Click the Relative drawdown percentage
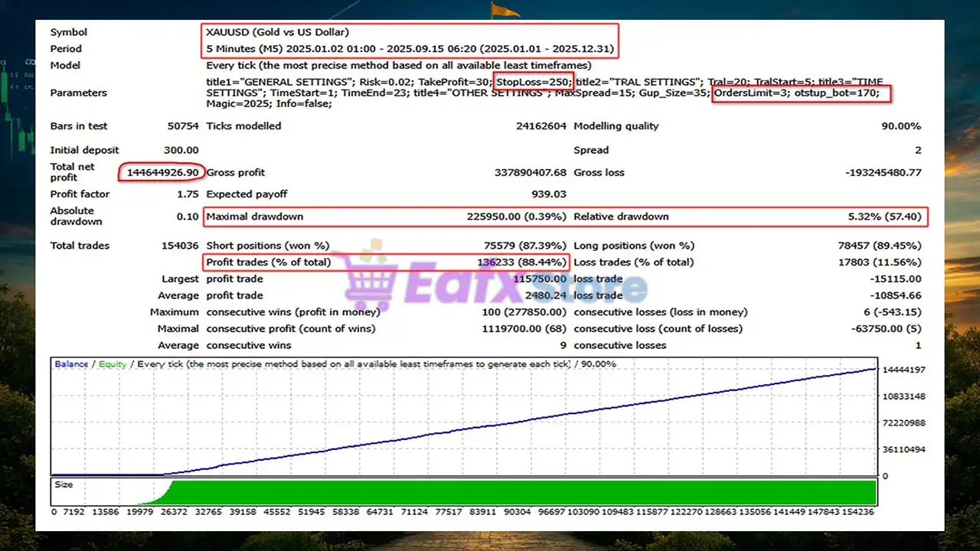This screenshot has width=980, height=551. coord(884,217)
